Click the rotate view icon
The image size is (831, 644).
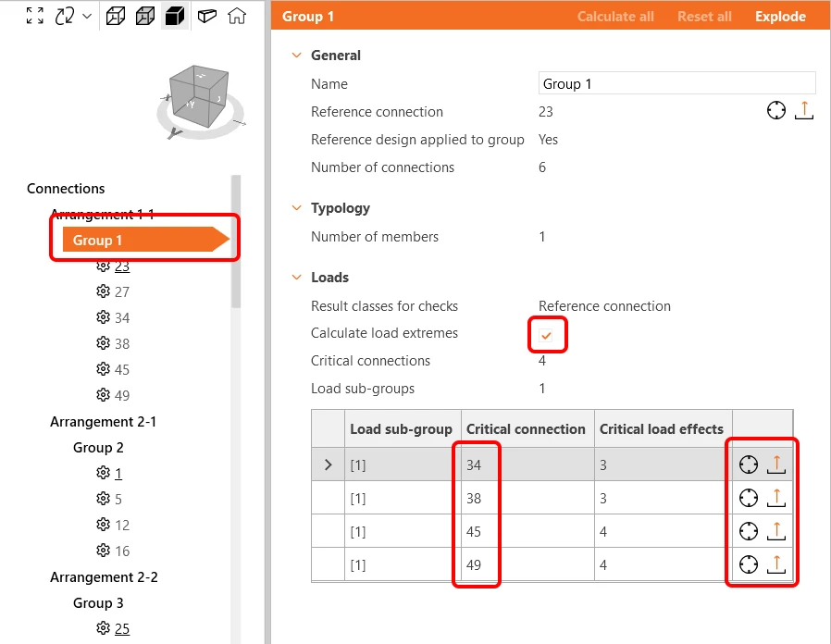(65, 16)
